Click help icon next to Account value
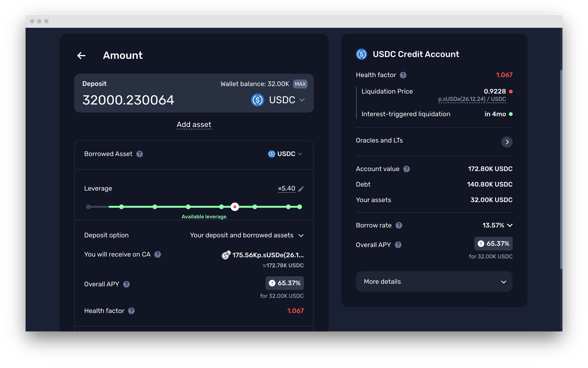This screenshot has width=588, height=368. pos(407,169)
